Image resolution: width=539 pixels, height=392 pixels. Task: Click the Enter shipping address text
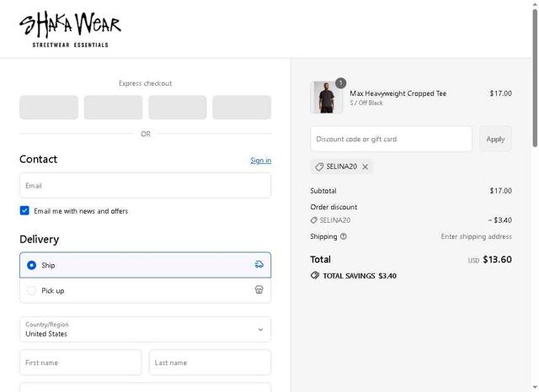point(476,236)
